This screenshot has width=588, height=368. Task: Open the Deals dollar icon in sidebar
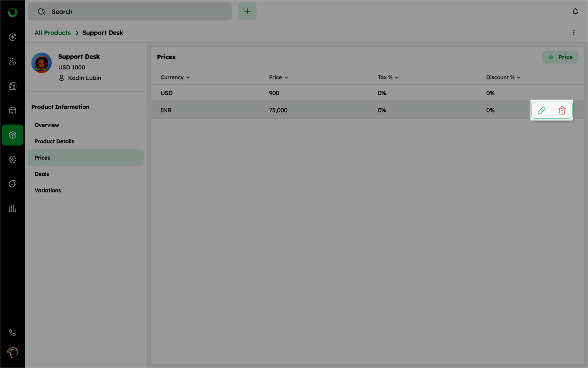pyautogui.click(x=12, y=37)
